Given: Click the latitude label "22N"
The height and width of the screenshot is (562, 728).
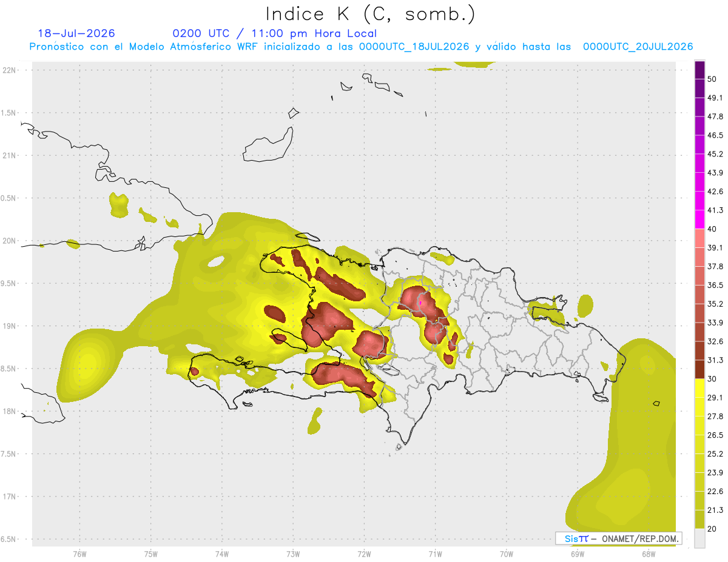Looking at the screenshot, I should 10,70.
